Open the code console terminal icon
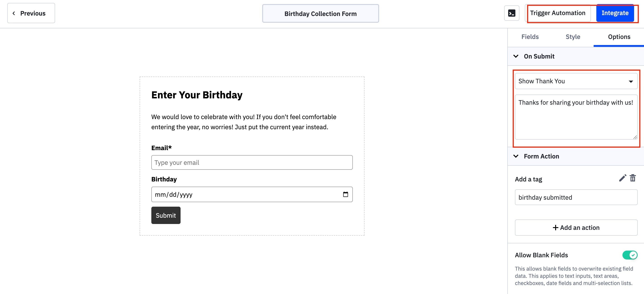Screen dimensions: 644x294 pyautogui.click(x=512, y=13)
